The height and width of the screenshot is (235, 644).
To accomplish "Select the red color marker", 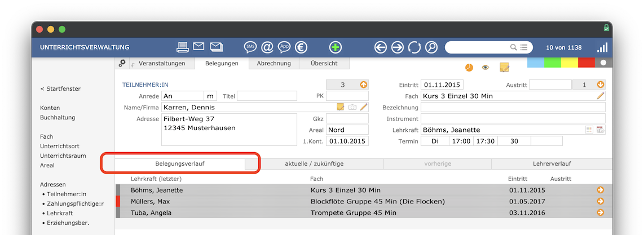I will pos(586,63).
